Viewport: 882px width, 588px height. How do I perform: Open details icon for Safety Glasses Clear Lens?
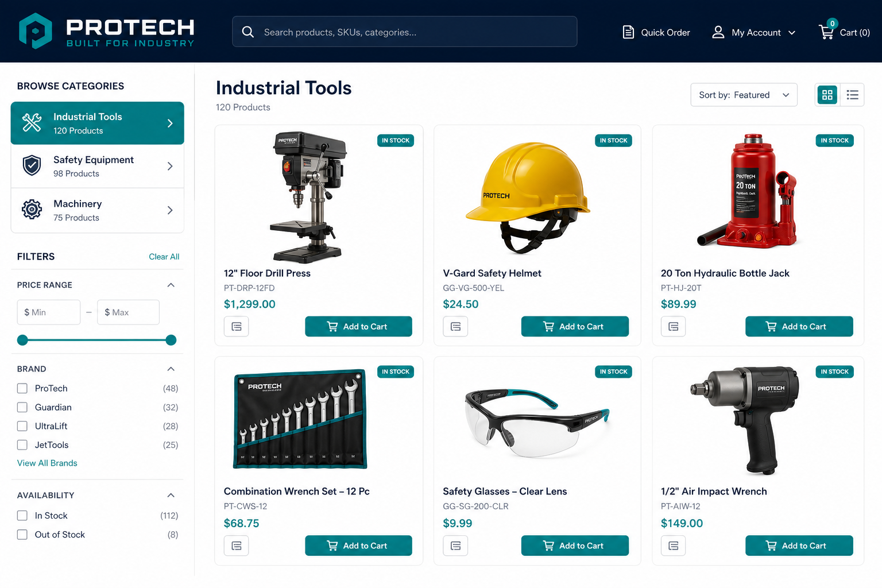(x=456, y=546)
